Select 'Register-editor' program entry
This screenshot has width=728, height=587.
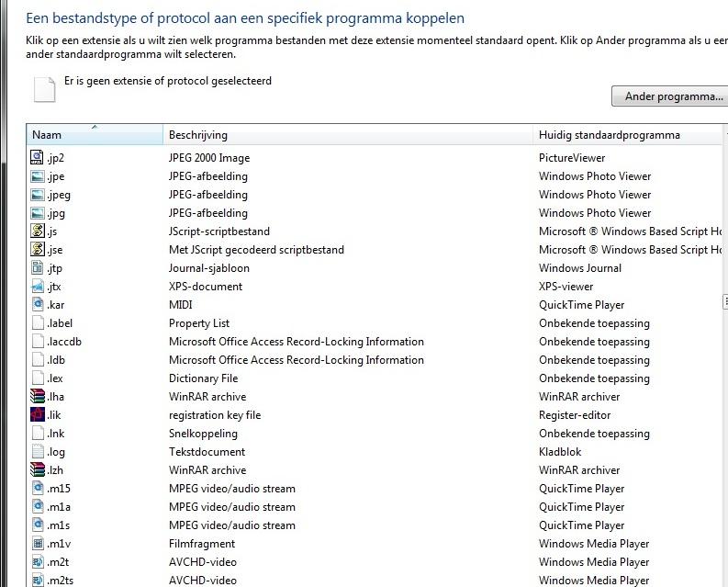click(x=575, y=415)
